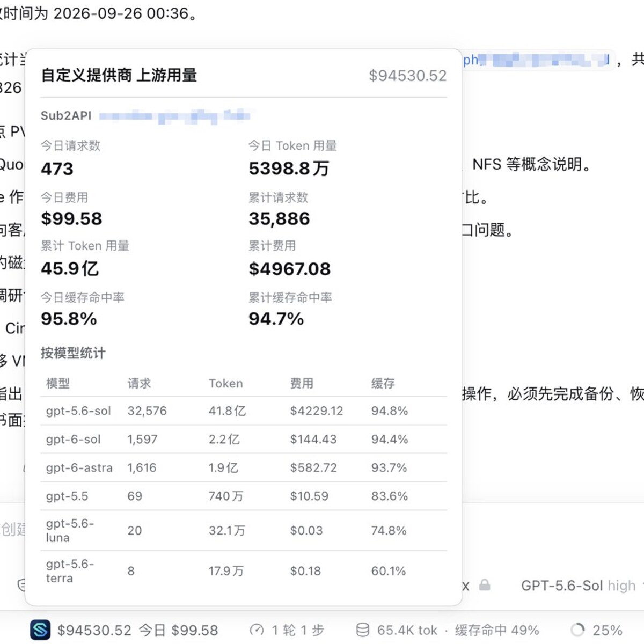Select the gpt-5.6-sol model row name
The image size is (644, 644).
(78, 411)
